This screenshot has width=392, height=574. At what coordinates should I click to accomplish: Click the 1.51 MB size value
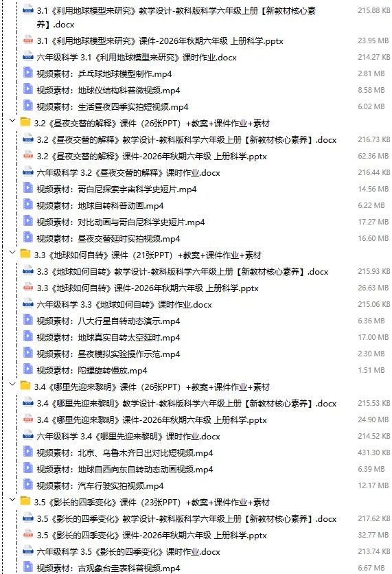click(x=371, y=370)
